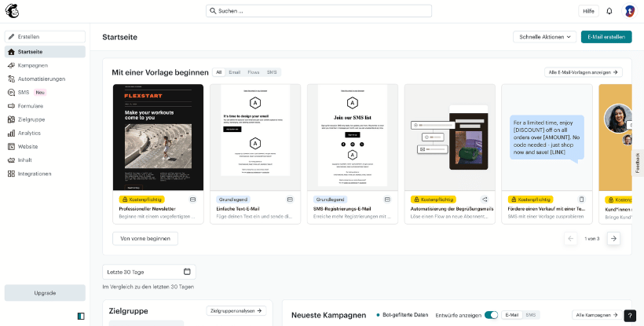The image size is (644, 326).
Task: Click the Formulare sidebar icon
Action: tap(12, 106)
